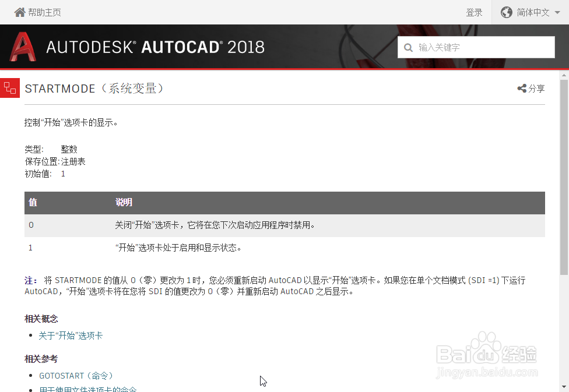Click the scrollbar down arrow

tap(564, 387)
